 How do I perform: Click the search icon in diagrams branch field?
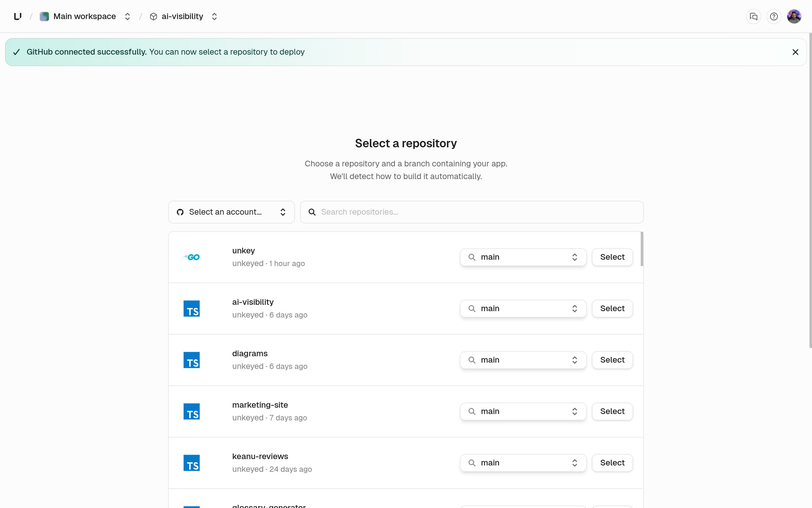pyautogui.click(x=472, y=360)
